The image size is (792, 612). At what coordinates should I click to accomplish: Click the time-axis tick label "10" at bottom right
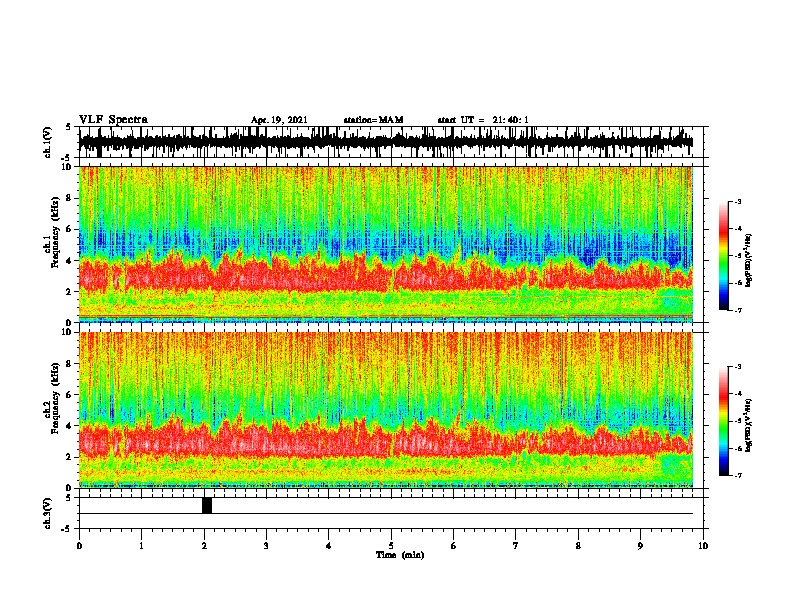click(x=703, y=546)
